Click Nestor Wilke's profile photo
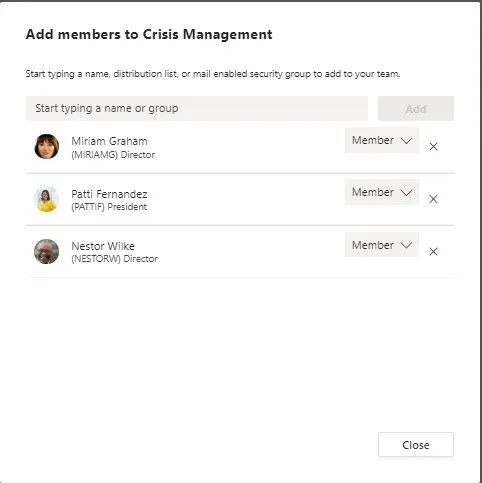 47,251
